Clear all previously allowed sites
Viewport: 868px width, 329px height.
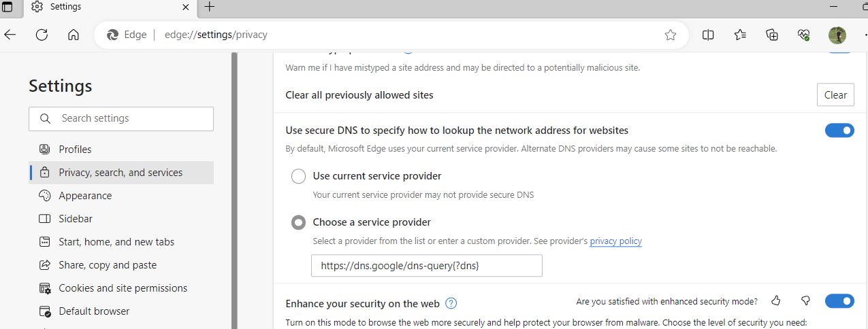point(835,95)
